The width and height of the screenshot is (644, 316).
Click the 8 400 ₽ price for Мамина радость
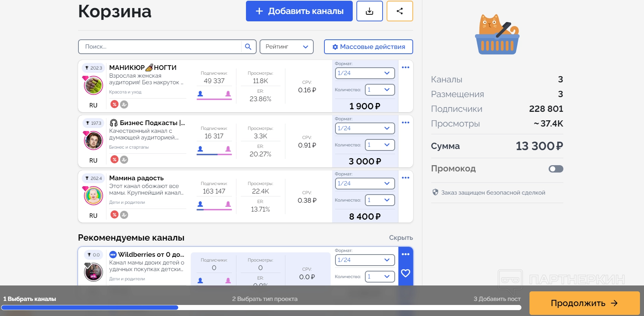pyautogui.click(x=365, y=217)
